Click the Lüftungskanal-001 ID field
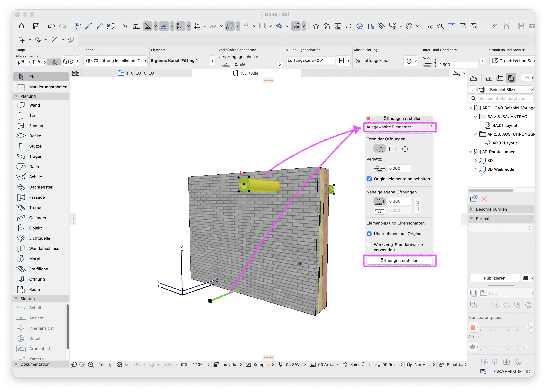This screenshot has width=547, height=392. tap(310, 61)
